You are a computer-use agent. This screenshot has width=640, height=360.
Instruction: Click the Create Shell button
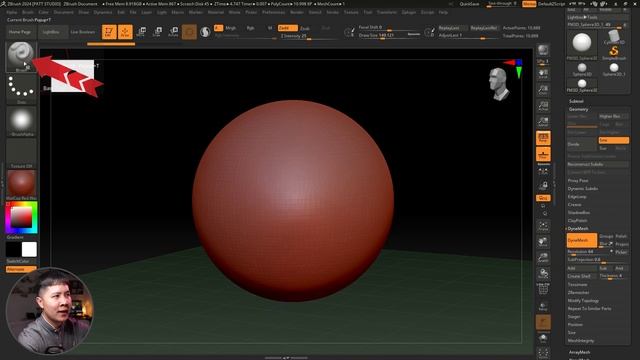pos(581,276)
